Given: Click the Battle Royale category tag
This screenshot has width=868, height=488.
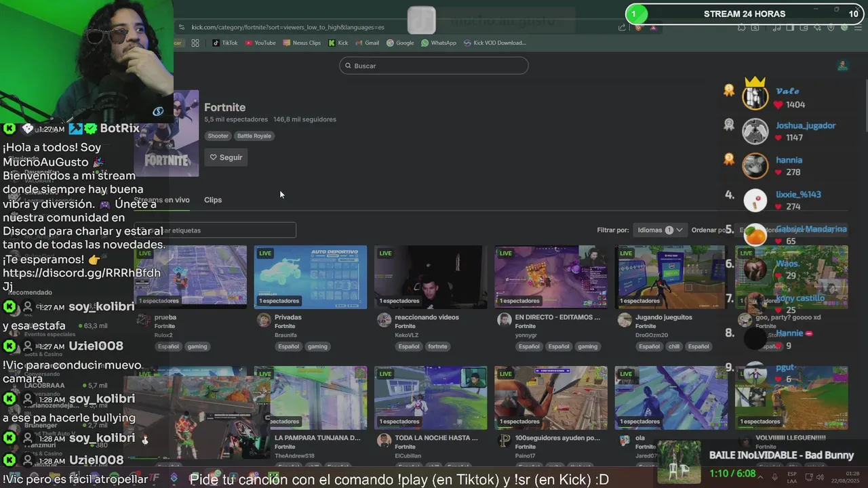Looking at the screenshot, I should (x=254, y=136).
